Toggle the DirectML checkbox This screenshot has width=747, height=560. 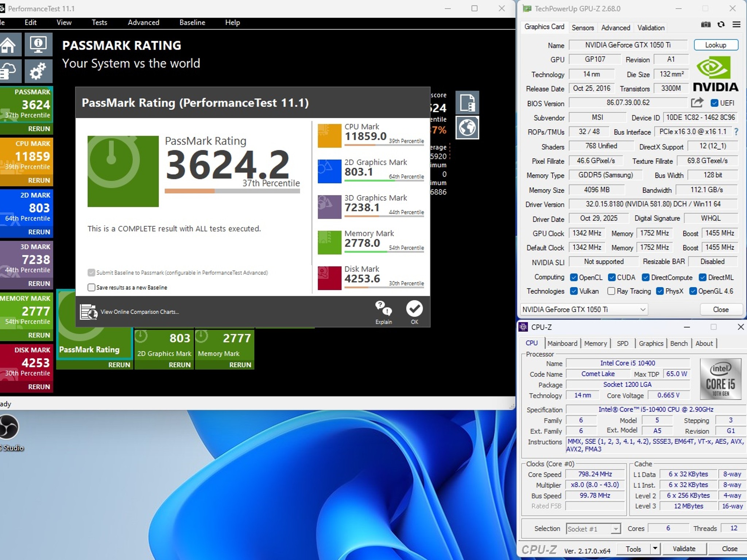pos(703,277)
